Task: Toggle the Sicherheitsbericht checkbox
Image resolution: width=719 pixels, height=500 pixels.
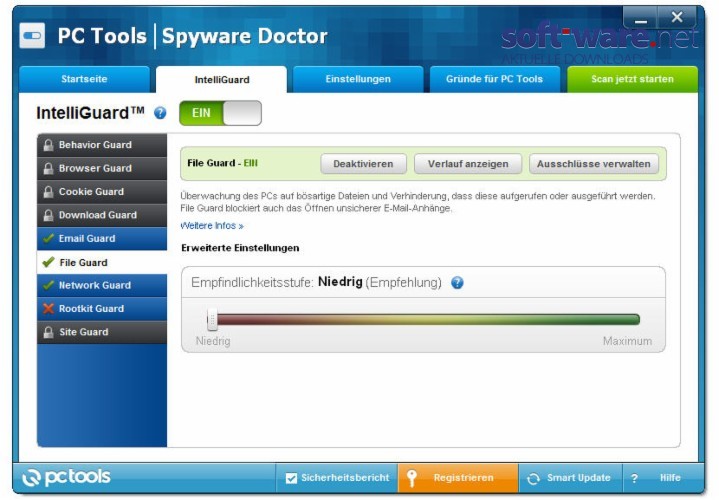Action: (291, 478)
